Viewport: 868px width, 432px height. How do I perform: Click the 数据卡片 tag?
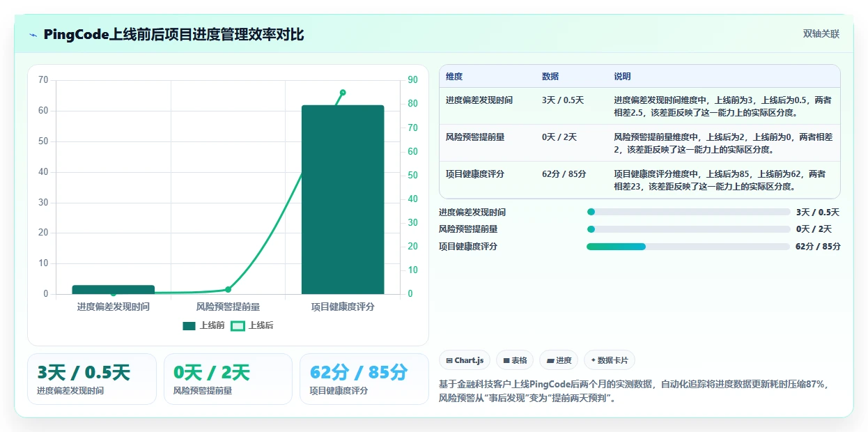pos(610,360)
